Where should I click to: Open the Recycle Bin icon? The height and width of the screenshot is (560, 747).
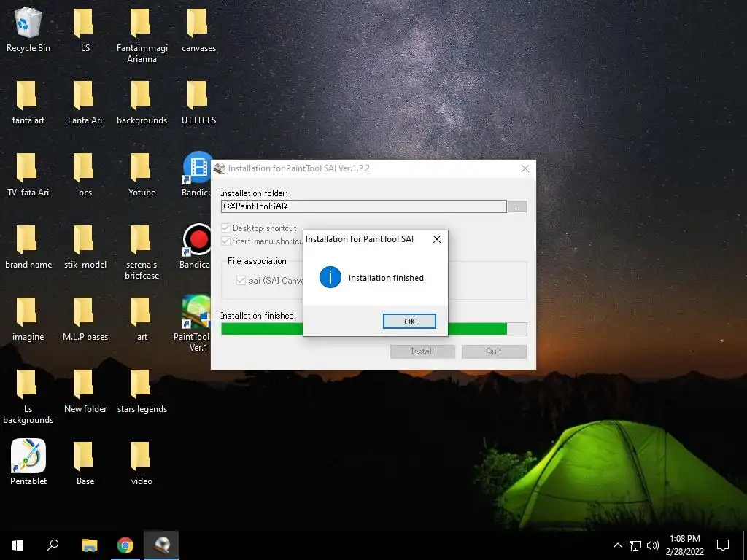point(28,29)
